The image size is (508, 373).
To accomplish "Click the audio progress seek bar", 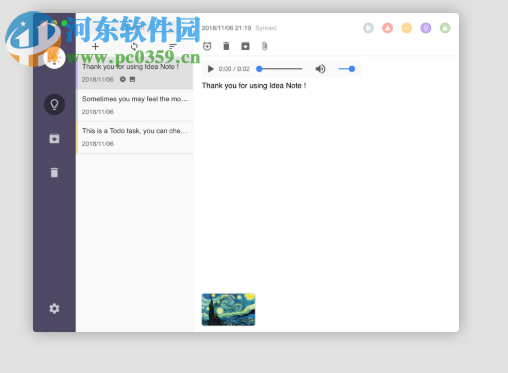I will pyautogui.click(x=279, y=69).
